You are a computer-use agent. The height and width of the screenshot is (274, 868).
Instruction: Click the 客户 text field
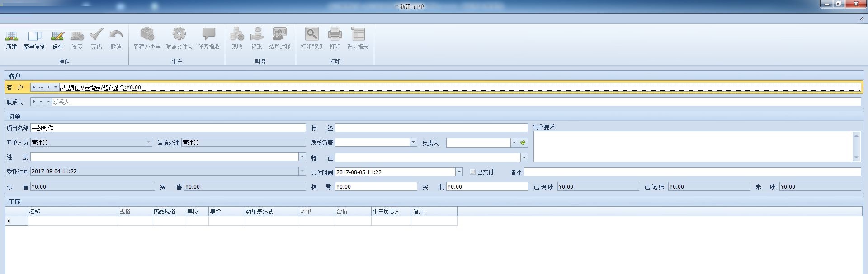pyautogui.click(x=460, y=87)
